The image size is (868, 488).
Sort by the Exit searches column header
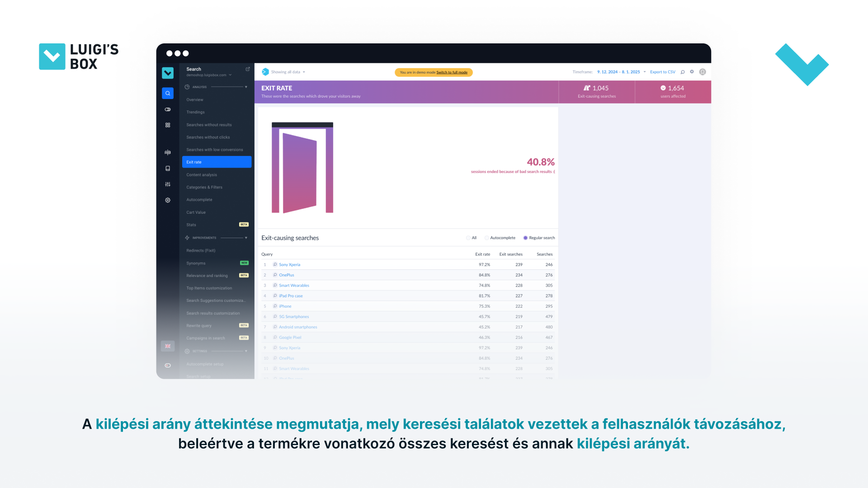click(511, 254)
